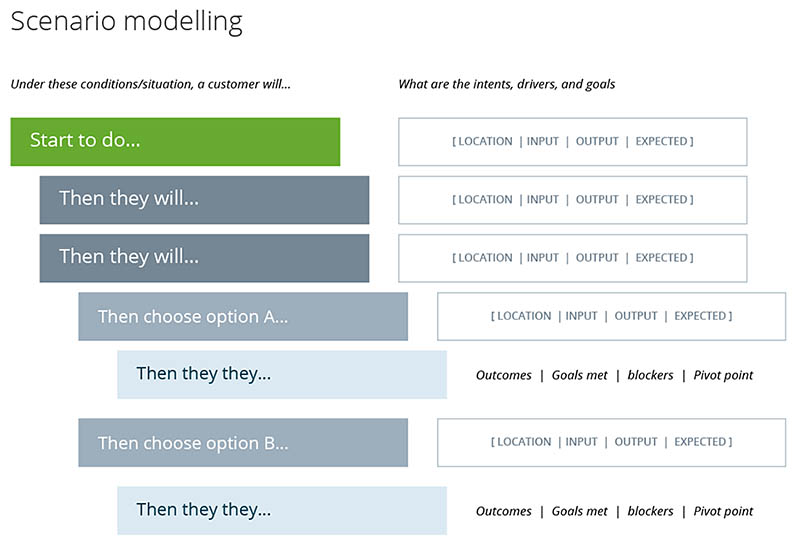
Task: Click the attribute box beside 'Start to do...'
Action: coord(572,142)
